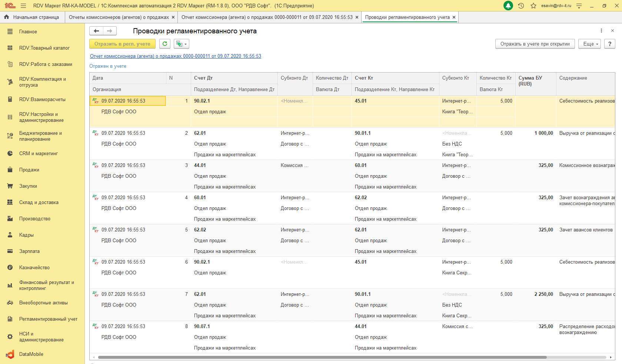The width and height of the screenshot is (622, 364).
Task: Expand the title bar settings menu
Action: 579,6
